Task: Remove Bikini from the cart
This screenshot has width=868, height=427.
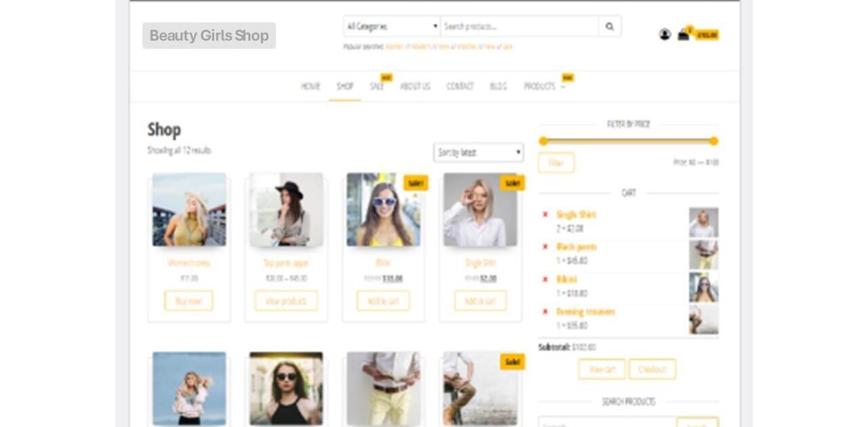Action: pos(545,279)
